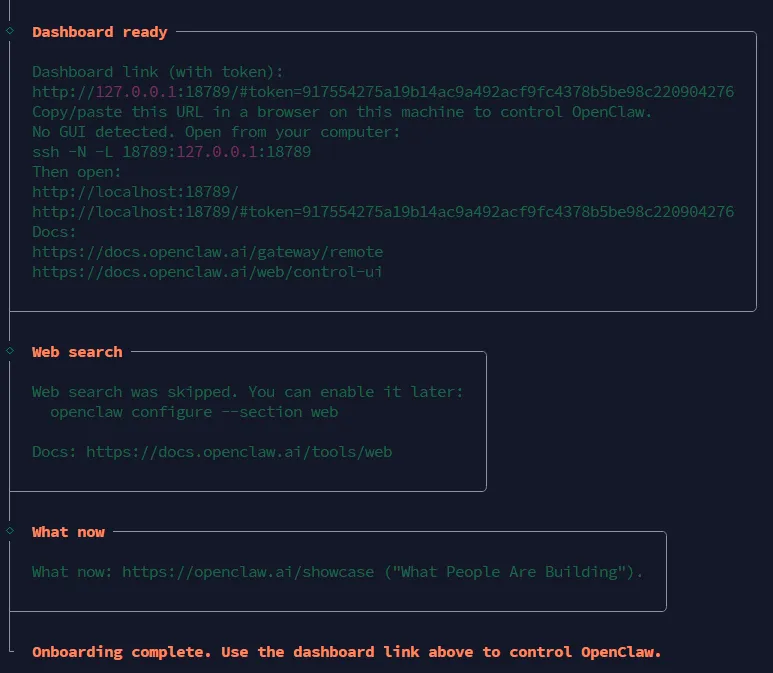Click the 'openclaw configure --section web' command
Viewport: 773px width, 673px height.
click(194, 412)
